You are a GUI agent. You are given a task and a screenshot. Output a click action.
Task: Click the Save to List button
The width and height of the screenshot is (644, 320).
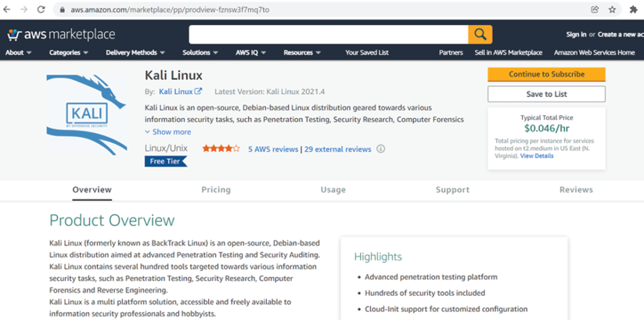(x=547, y=94)
